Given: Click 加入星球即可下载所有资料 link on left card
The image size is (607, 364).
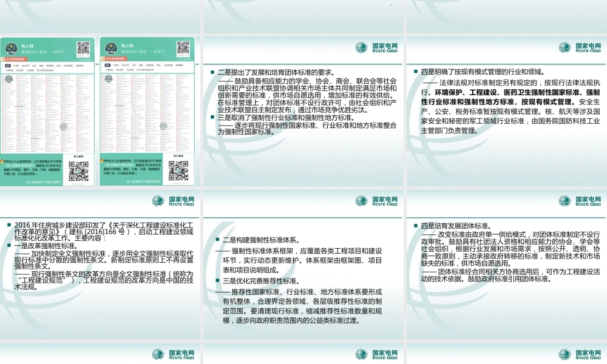Looking at the screenshot, I should coord(44,182).
